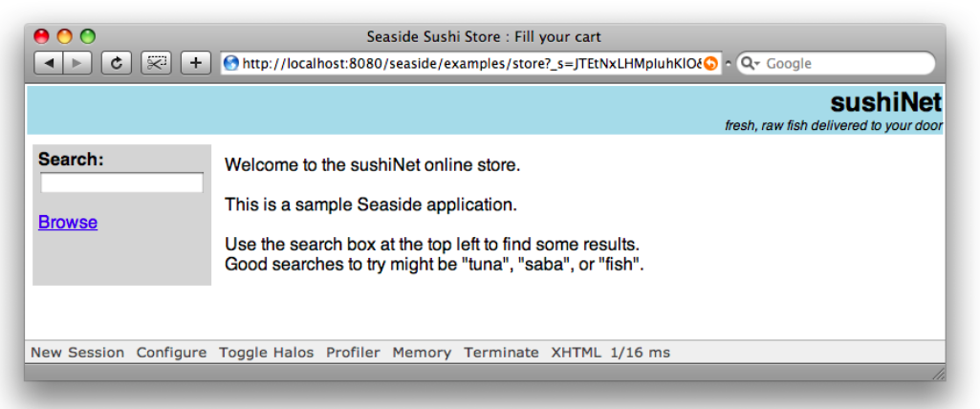The height and width of the screenshot is (409, 980).
Task: Click New Session in the Seaside toolbar
Action: point(77,353)
